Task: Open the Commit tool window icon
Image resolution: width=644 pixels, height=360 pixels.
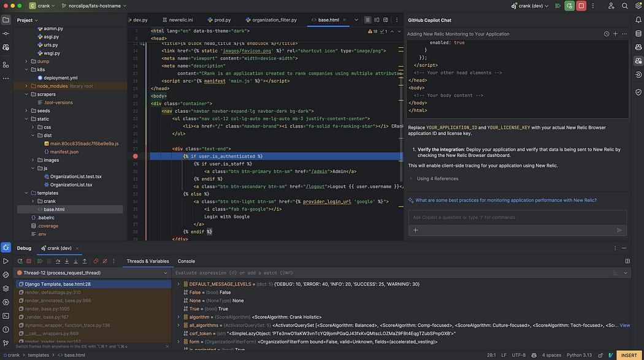Action: pos(6,34)
